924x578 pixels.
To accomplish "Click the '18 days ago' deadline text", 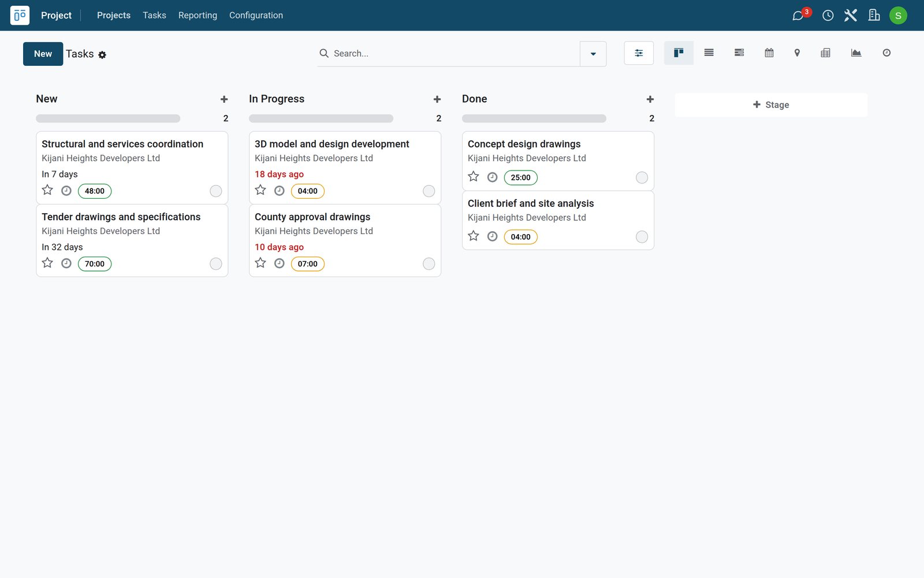I will (280, 174).
